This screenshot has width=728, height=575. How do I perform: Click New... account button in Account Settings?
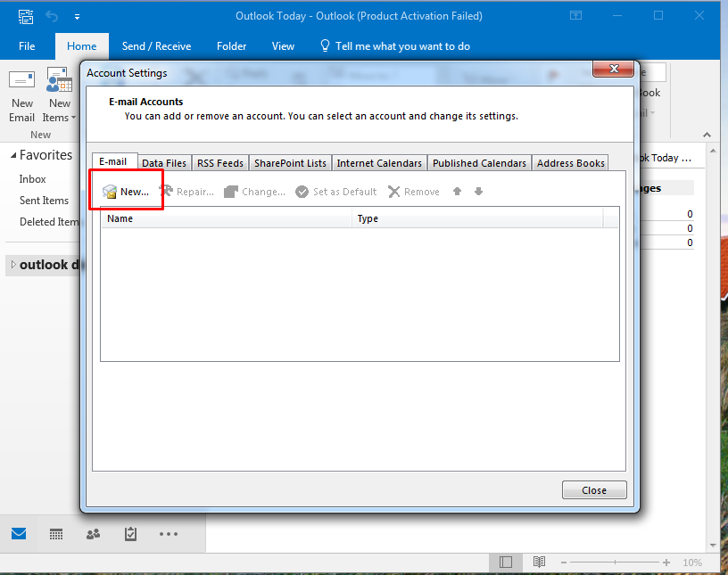click(126, 191)
